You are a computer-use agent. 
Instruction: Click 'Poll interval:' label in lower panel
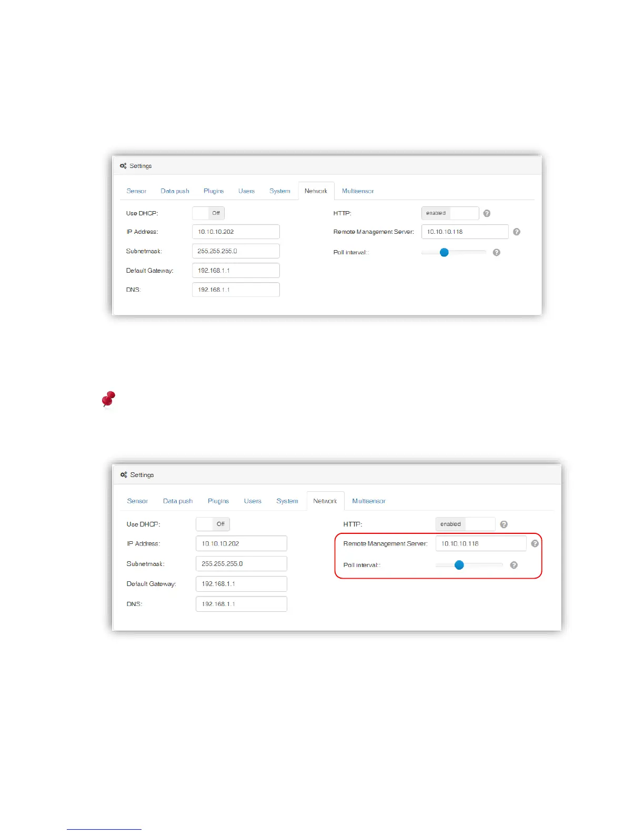click(362, 565)
